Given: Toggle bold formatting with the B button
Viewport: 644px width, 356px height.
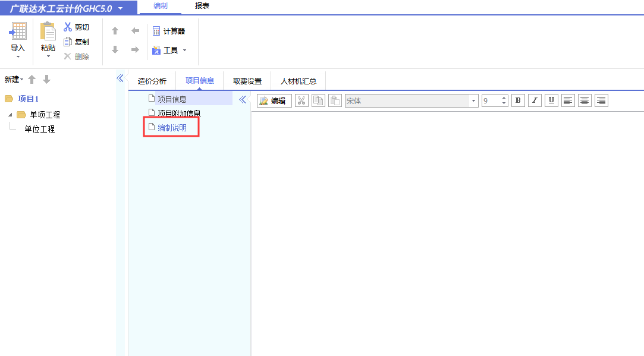Looking at the screenshot, I should pos(518,100).
